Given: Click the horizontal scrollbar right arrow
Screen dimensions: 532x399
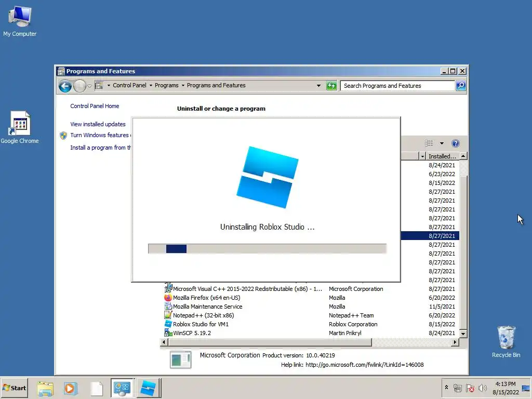Looking at the screenshot, I should [455, 342].
